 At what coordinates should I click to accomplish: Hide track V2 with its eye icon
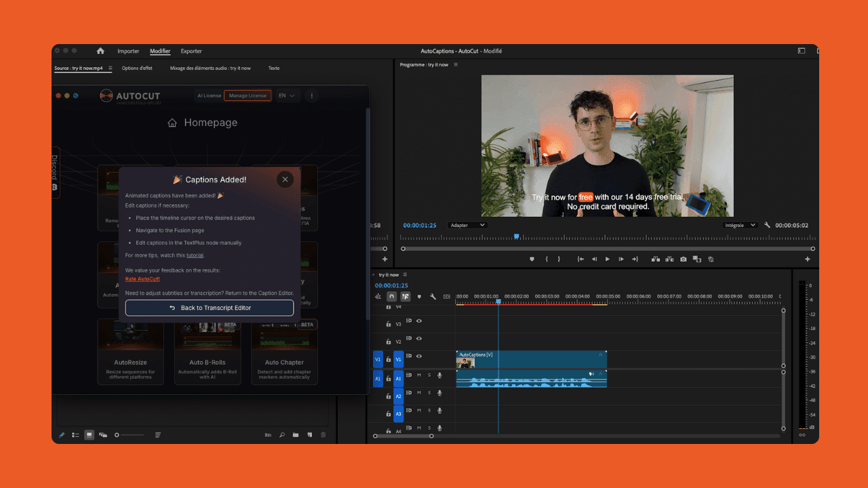coord(419,338)
